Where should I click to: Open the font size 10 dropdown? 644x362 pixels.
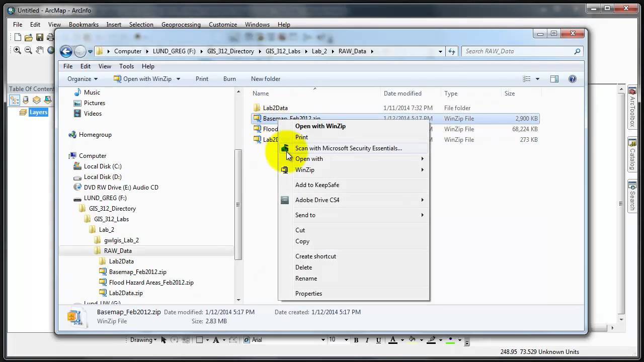point(347,340)
